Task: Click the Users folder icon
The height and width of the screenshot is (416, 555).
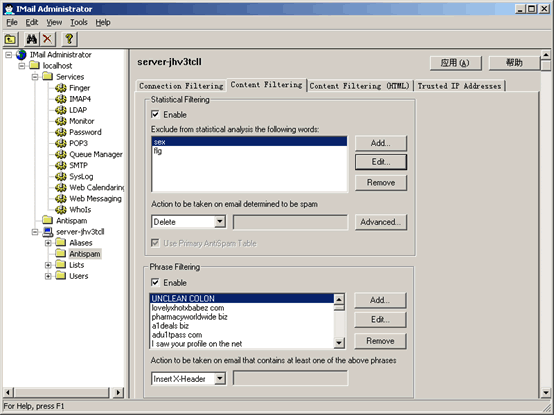Action: pos(61,276)
